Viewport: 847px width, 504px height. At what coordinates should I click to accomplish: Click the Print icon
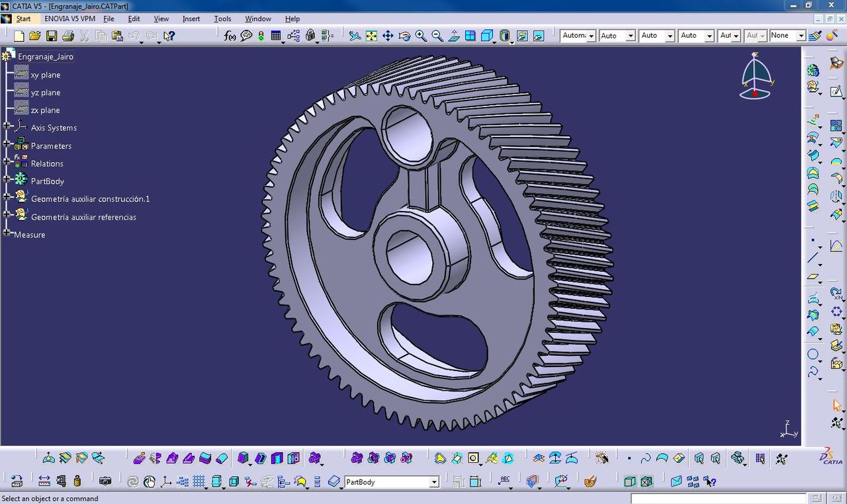67,36
